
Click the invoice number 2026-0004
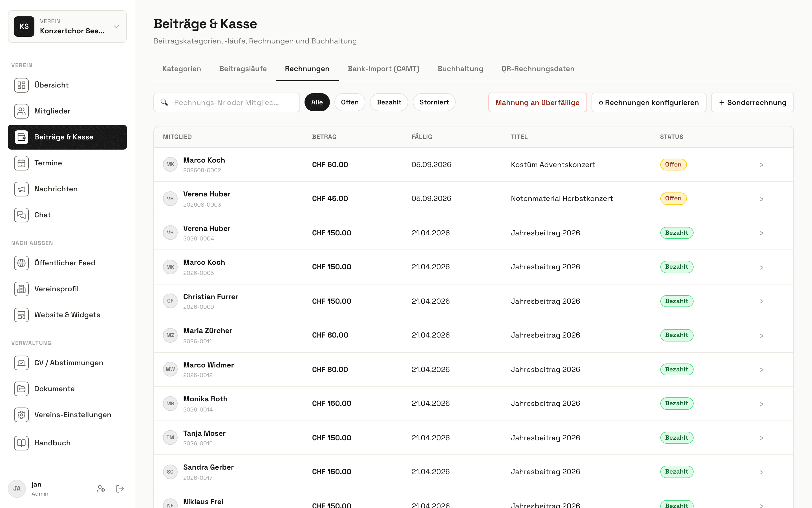(x=198, y=238)
